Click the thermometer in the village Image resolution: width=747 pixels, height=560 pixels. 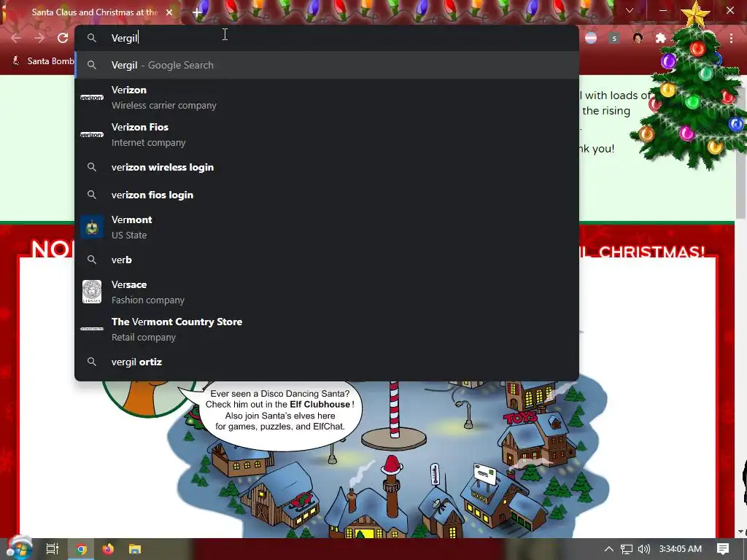point(435,474)
